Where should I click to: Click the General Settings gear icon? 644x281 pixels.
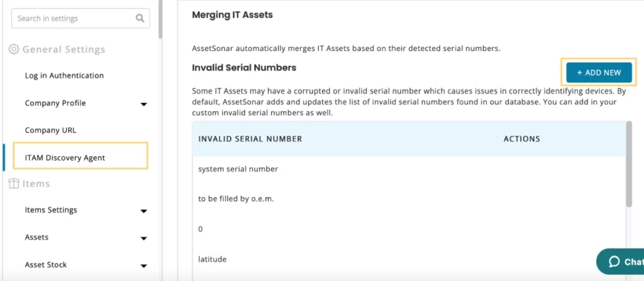(14, 50)
